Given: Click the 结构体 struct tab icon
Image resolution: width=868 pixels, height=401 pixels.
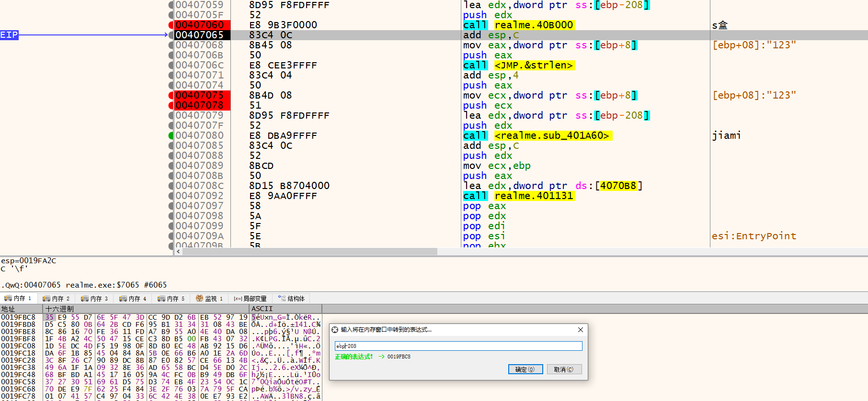Looking at the screenshot, I should pyautogui.click(x=282, y=299).
